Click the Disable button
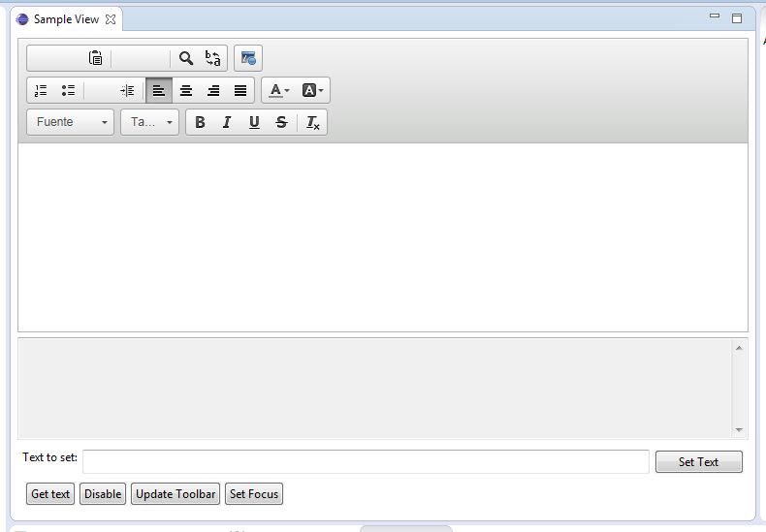 (103, 494)
